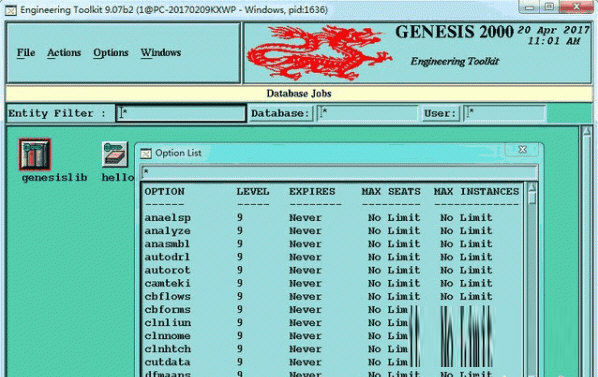Click the Database input field
The width and height of the screenshot is (598, 377).
(367, 113)
